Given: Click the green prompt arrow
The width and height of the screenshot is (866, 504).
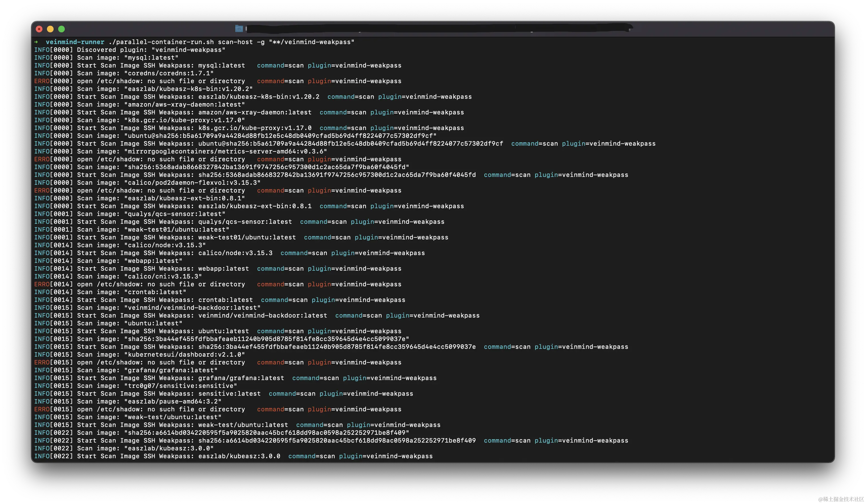Looking at the screenshot, I should [x=36, y=42].
